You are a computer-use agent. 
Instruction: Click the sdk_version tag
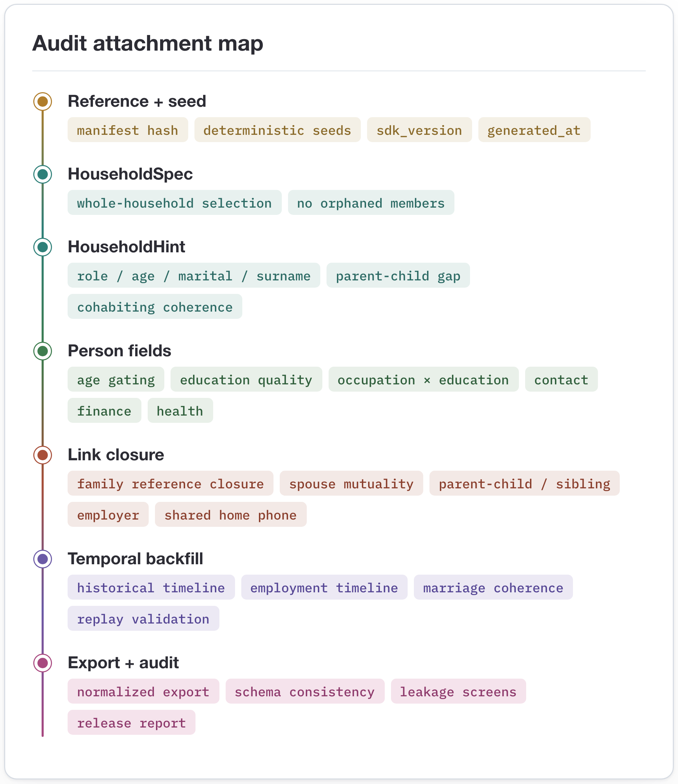click(419, 130)
